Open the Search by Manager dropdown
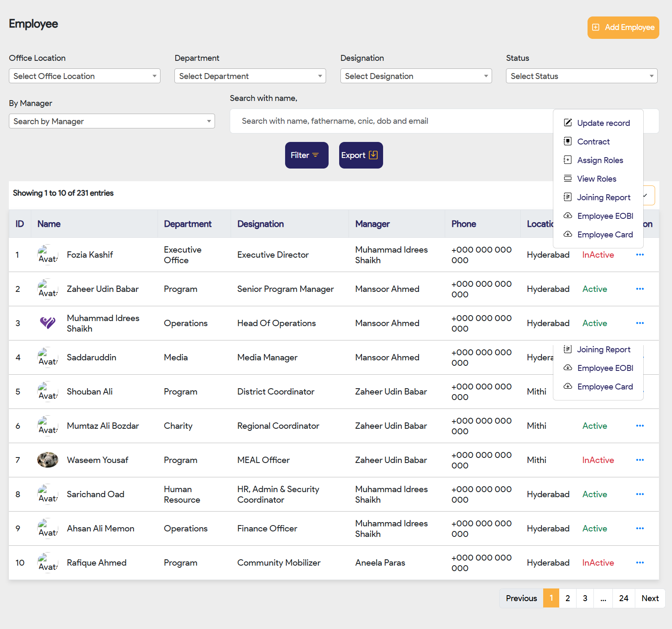Screen dimensions: 672x629 (112, 121)
